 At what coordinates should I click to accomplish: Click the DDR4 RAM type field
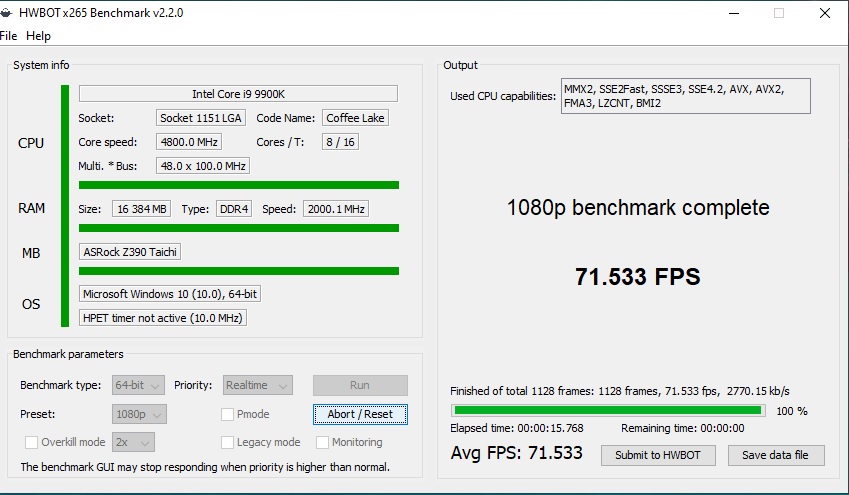point(234,209)
